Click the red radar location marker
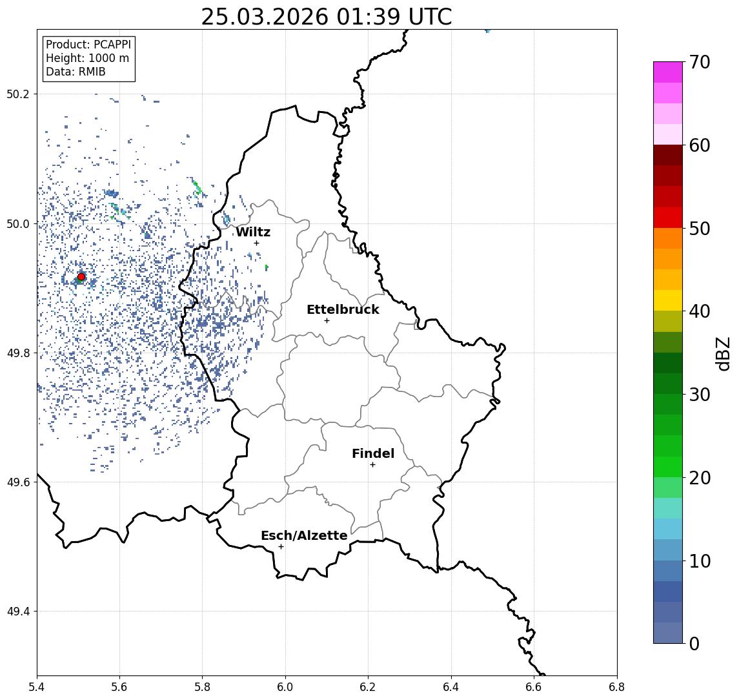739x700 pixels. click(81, 277)
